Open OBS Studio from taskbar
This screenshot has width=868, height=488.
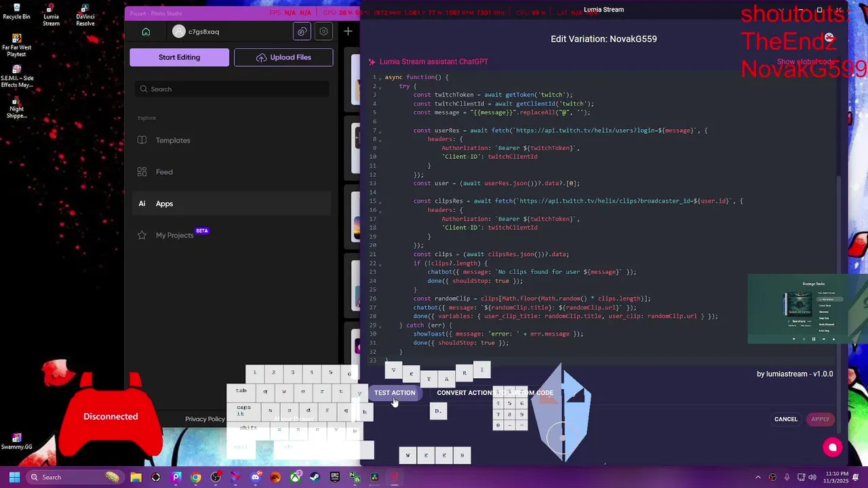pyautogui.click(x=216, y=477)
